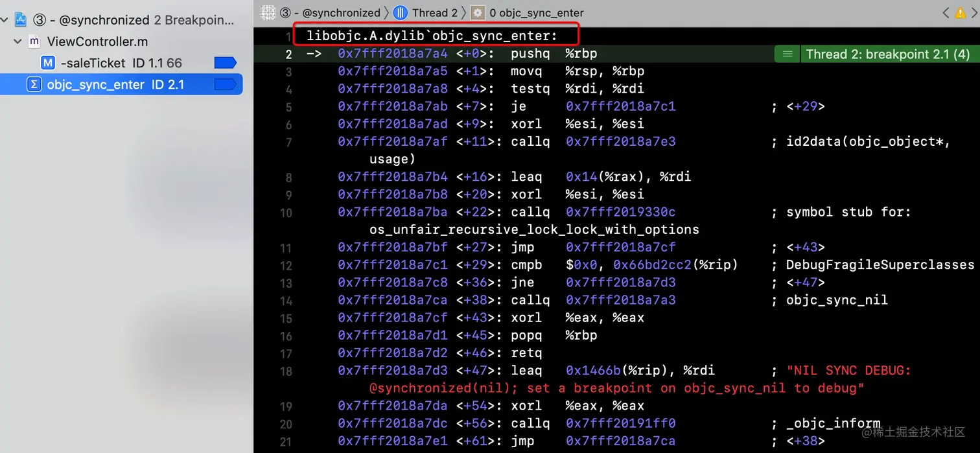Click line number 21 in the gutter
This screenshot has height=453, width=980.
286,442
